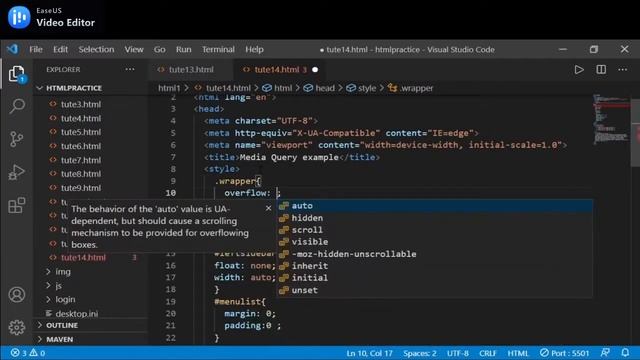Split the editor with split icon
The width and height of the screenshot is (640, 360).
click(601, 70)
